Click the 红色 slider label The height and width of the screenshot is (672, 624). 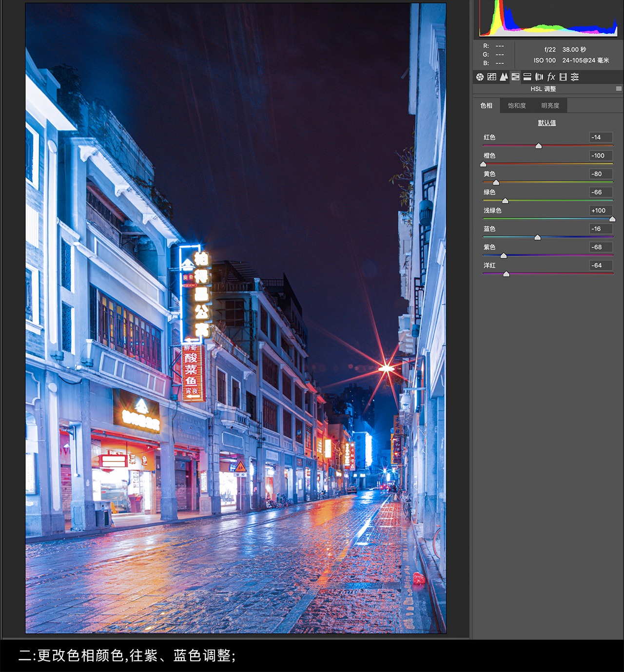tap(489, 137)
